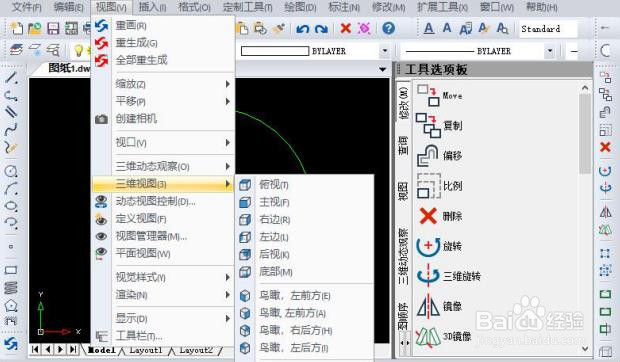Select 旋转 rotate tool in palette
This screenshot has width=620, height=362.
tap(439, 246)
